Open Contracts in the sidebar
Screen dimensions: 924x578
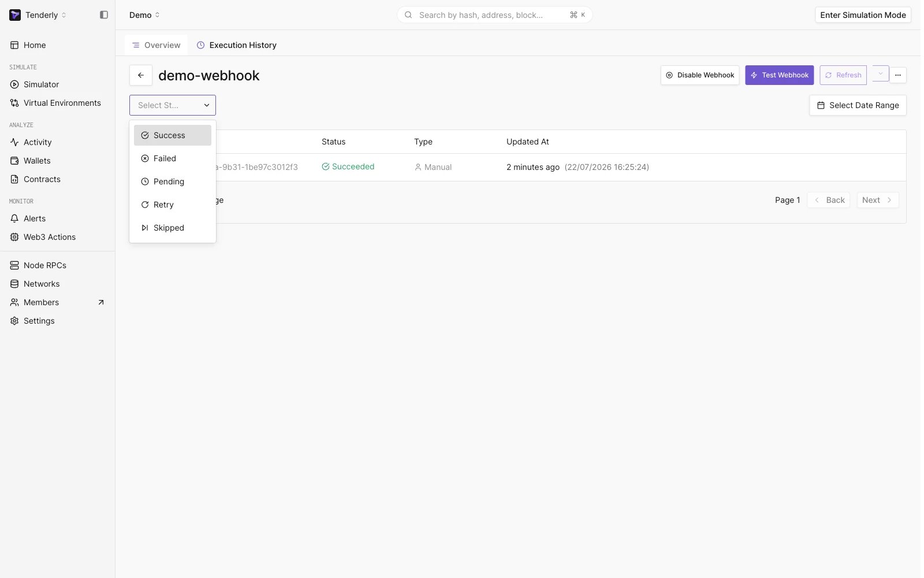42,179
